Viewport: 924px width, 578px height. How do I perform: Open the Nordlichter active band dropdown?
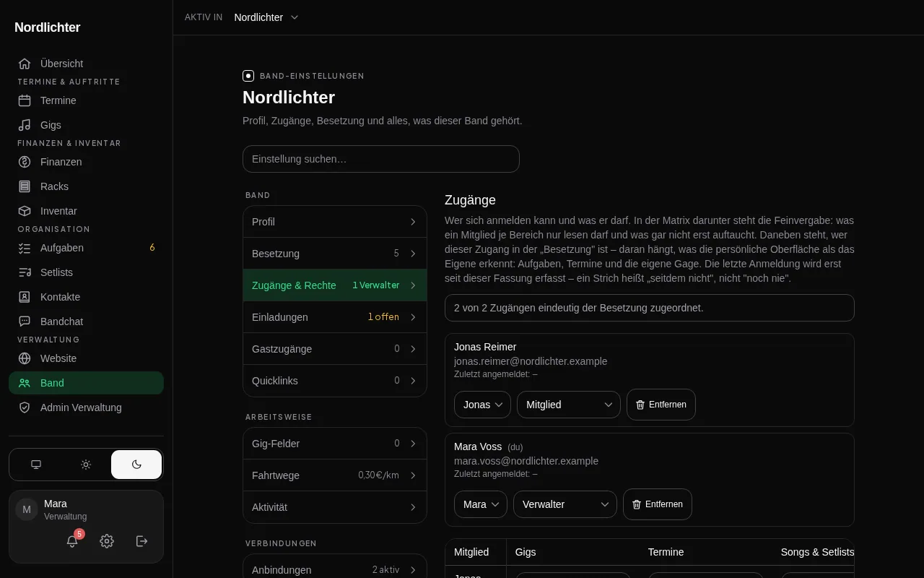[x=266, y=17]
